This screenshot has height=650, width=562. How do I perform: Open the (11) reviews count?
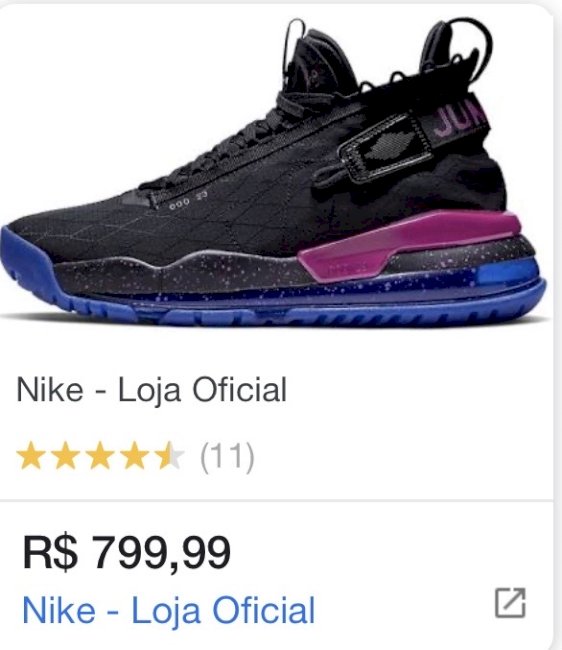227,457
